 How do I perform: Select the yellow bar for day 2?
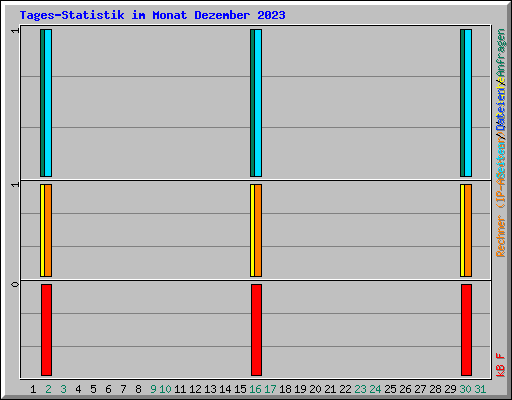[x=42, y=230]
